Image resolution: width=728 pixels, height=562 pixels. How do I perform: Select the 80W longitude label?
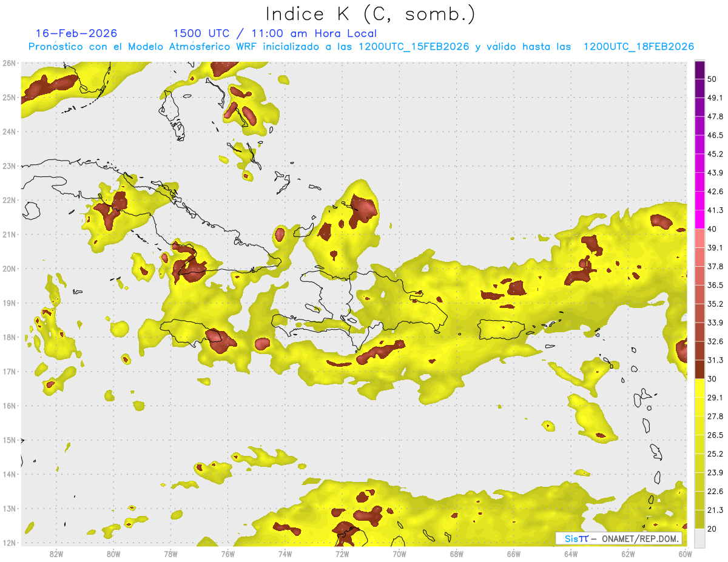click(113, 554)
